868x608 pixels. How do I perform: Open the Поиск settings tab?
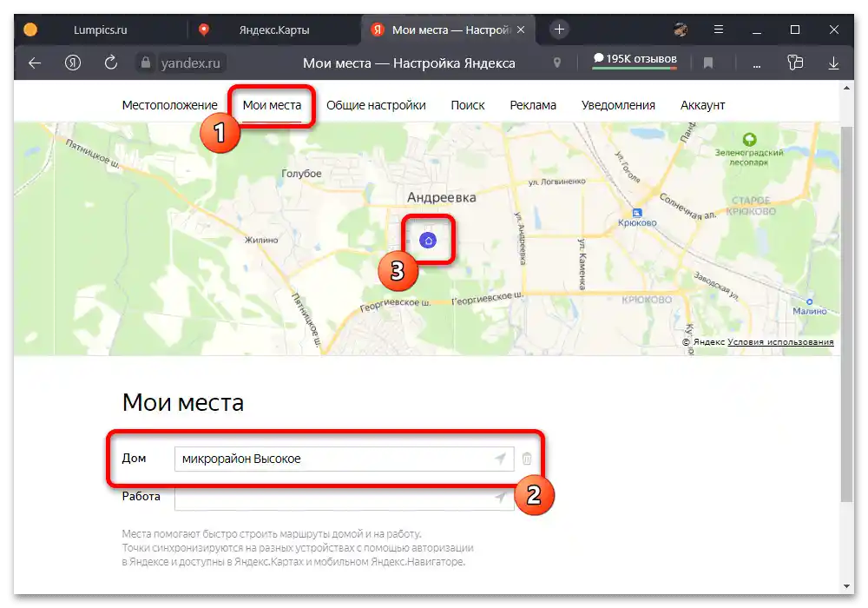point(468,105)
